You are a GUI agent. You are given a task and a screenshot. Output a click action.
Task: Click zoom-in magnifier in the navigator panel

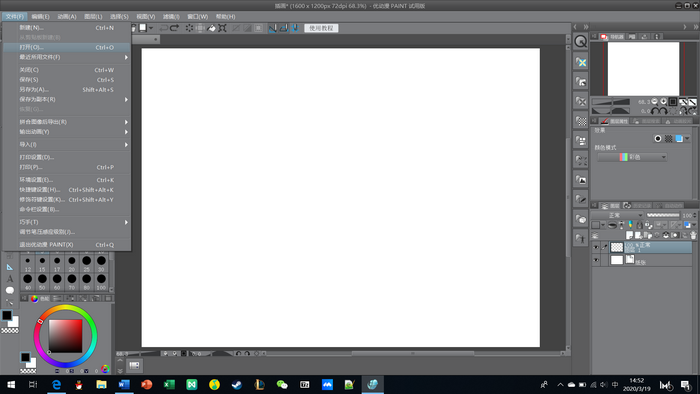(x=663, y=102)
